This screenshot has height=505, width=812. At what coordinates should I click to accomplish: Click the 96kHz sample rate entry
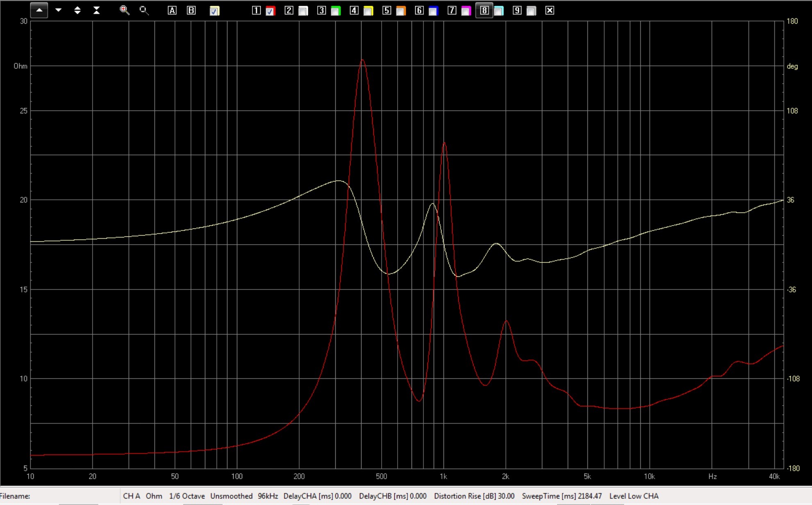(x=268, y=496)
